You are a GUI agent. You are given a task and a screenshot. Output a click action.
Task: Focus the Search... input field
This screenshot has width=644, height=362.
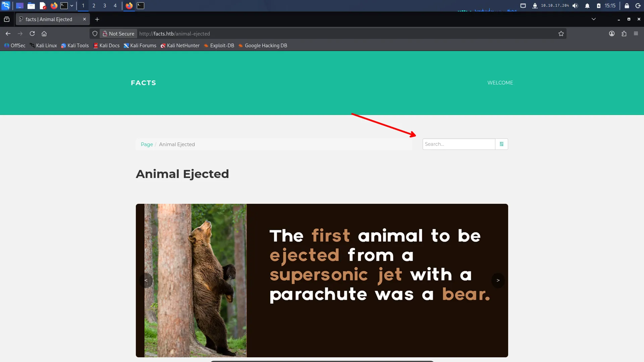459,144
